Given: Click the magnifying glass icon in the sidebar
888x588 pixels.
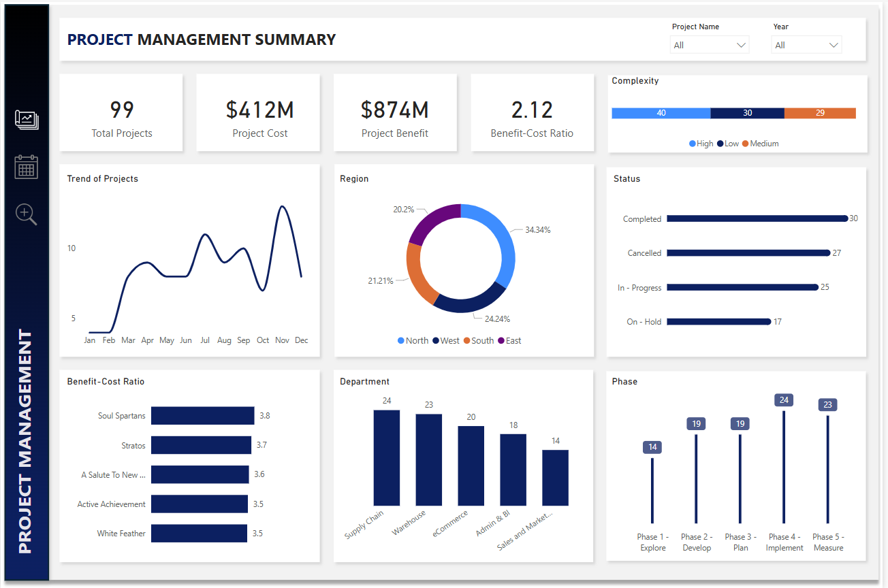Looking at the screenshot, I should pos(26,214).
